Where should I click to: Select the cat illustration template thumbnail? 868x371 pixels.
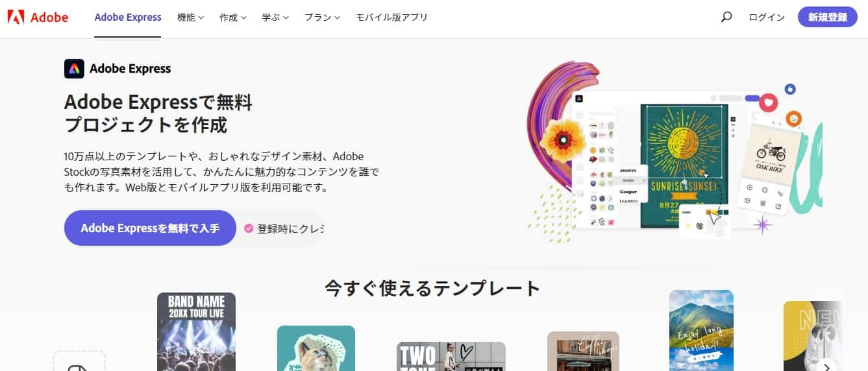(316, 348)
